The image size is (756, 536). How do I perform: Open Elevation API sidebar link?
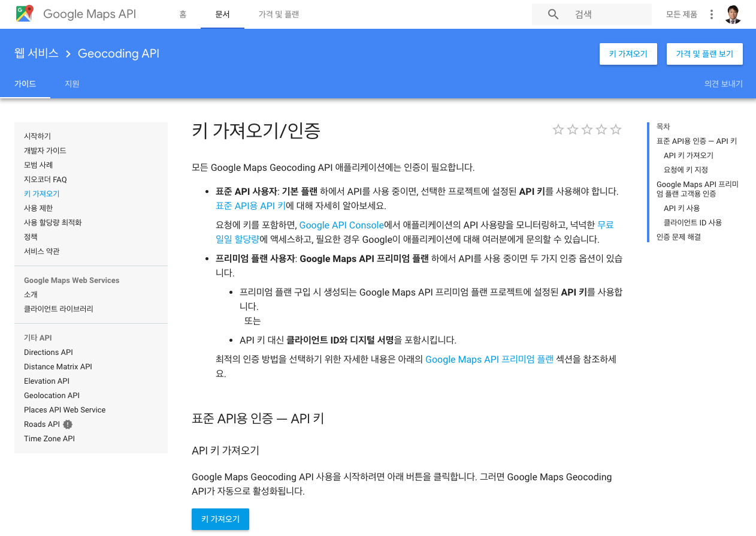(47, 381)
